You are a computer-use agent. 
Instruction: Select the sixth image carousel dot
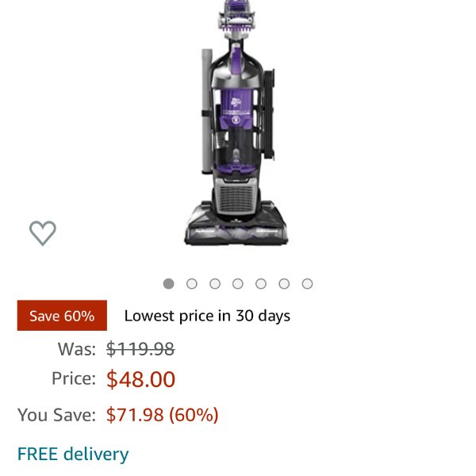coord(284,284)
